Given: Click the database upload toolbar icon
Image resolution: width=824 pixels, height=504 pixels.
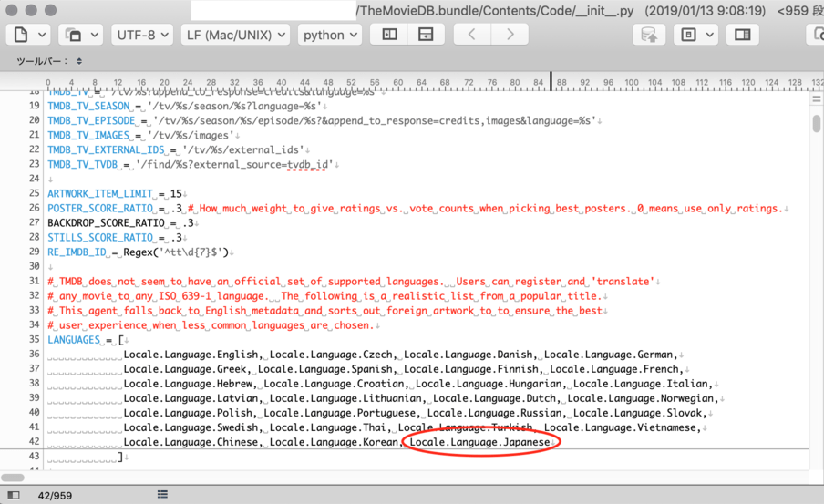Looking at the screenshot, I should pyautogui.click(x=649, y=35).
